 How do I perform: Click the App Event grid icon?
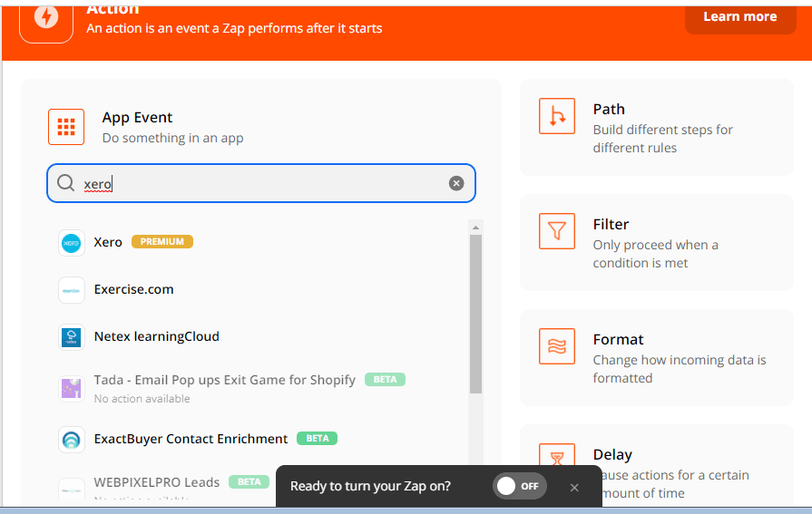(x=66, y=127)
